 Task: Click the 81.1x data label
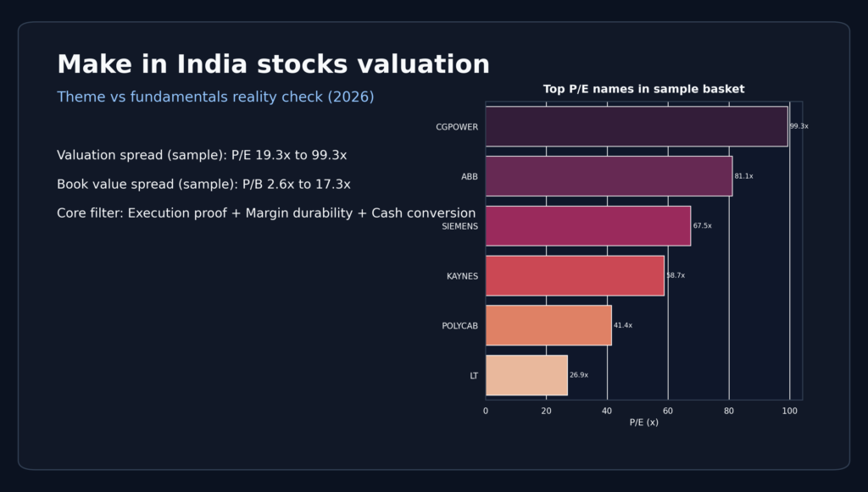[x=743, y=176]
